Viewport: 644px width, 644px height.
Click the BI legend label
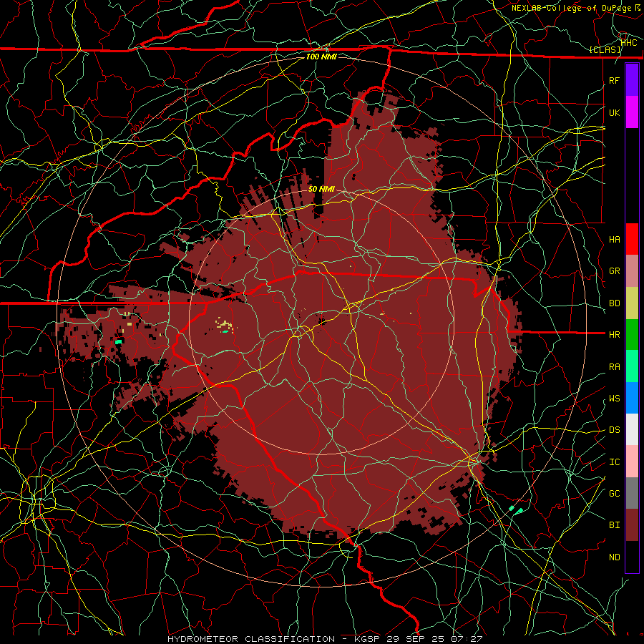(614, 525)
